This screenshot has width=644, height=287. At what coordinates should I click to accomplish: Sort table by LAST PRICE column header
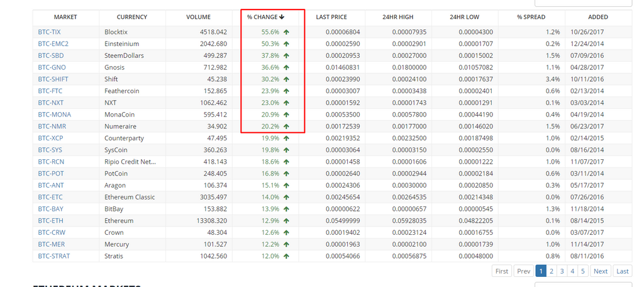coord(331,17)
